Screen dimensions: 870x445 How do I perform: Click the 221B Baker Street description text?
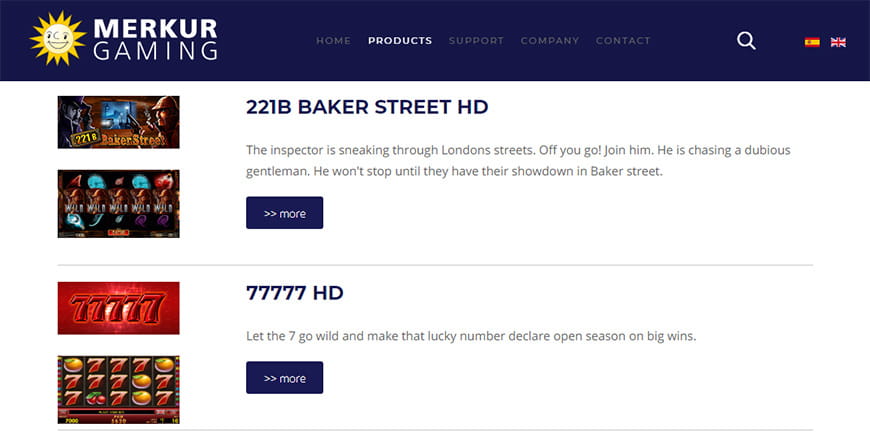point(518,161)
